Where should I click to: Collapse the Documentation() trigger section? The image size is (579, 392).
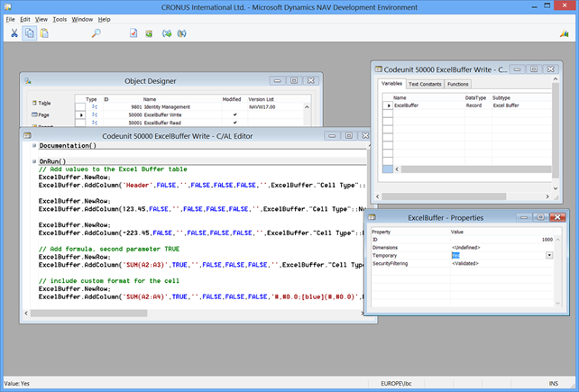pos(33,145)
